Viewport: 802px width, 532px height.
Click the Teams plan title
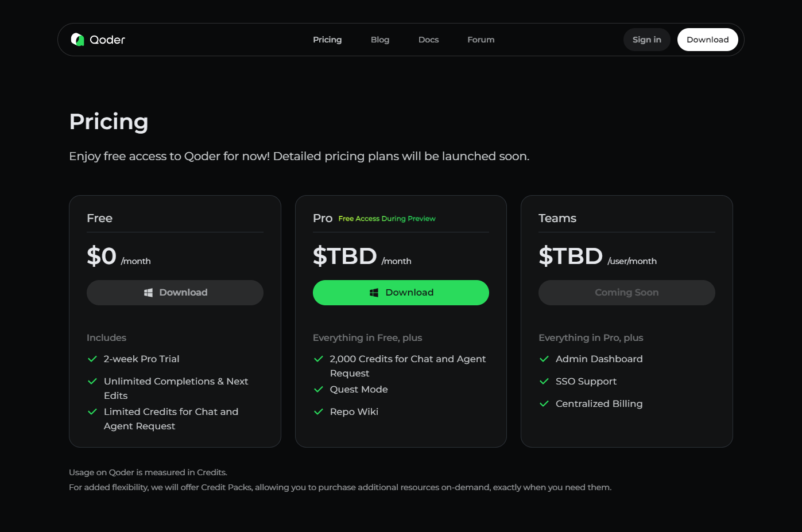click(557, 218)
